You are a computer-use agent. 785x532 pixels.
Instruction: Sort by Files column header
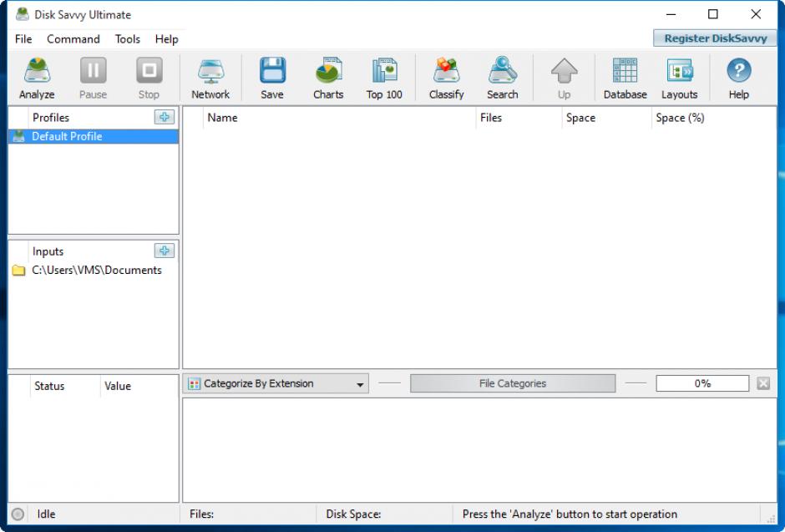(519, 118)
